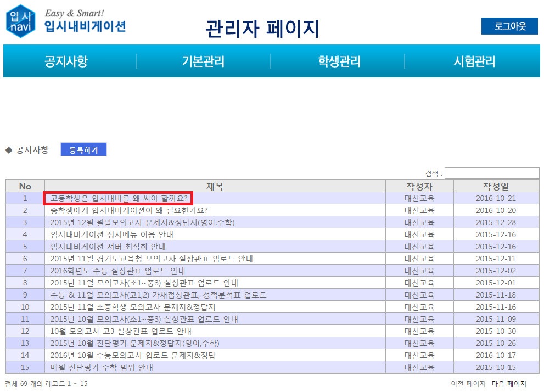Open the 학생관리 menu
The height and width of the screenshot is (392, 544).
(x=339, y=61)
